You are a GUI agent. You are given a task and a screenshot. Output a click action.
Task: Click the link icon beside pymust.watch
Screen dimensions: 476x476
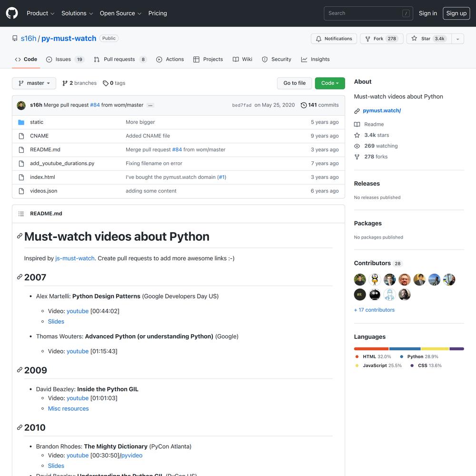(357, 111)
